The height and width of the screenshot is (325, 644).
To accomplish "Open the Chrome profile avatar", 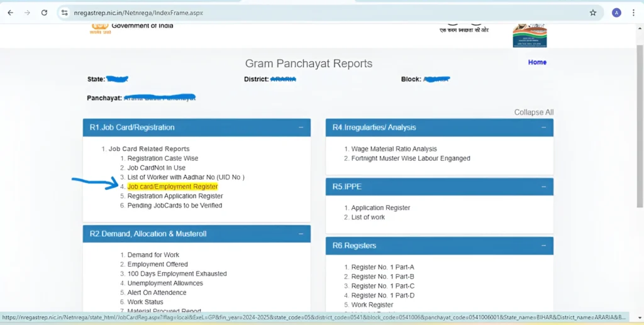I will click(616, 13).
